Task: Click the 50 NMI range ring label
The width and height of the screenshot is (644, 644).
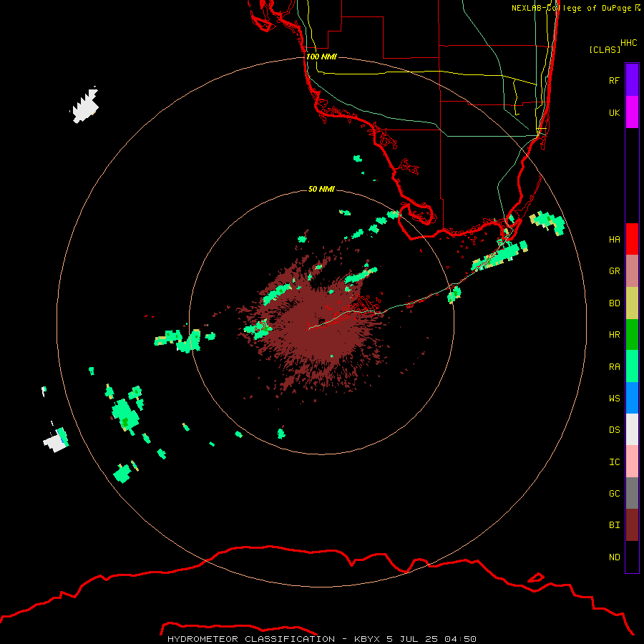Action: coord(321,189)
